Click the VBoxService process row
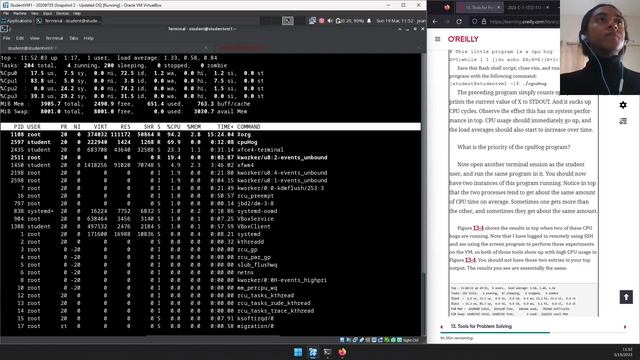The width and height of the screenshot is (640, 360). [x=210, y=219]
